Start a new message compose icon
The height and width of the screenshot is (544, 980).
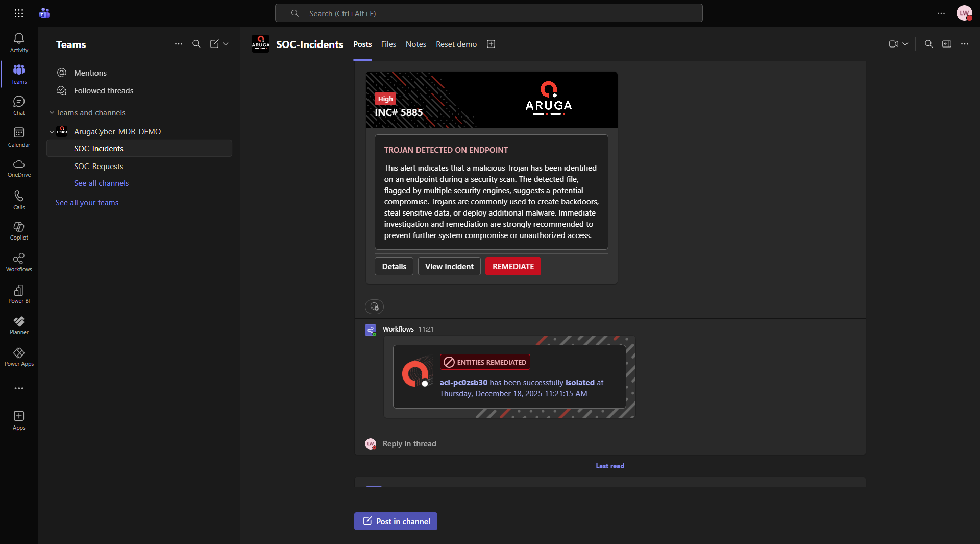coord(214,44)
